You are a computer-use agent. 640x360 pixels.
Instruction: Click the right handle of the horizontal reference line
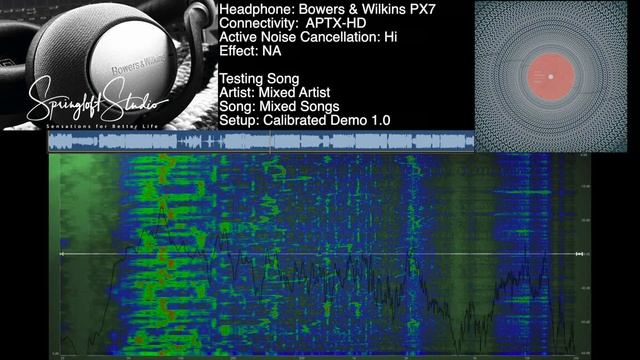point(579,254)
